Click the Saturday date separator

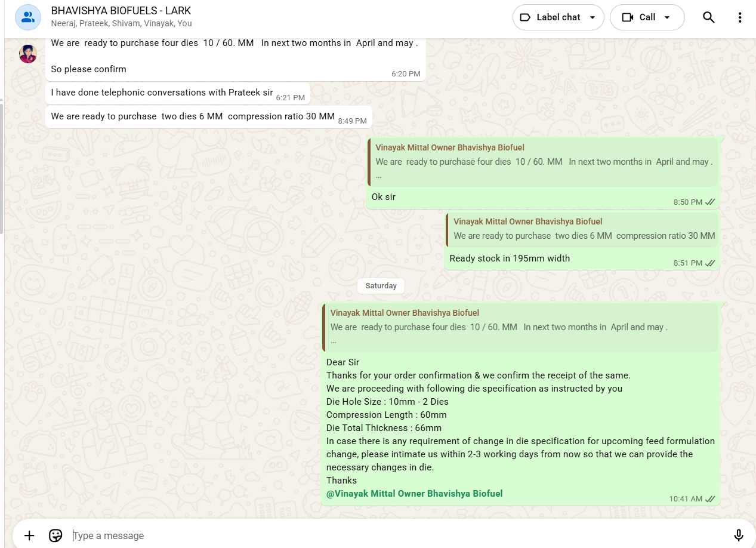point(381,286)
